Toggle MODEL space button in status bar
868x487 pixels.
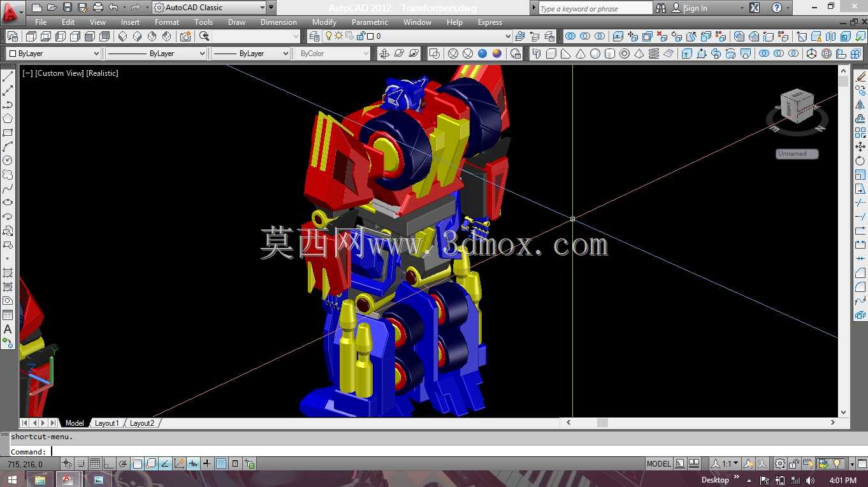(x=659, y=463)
